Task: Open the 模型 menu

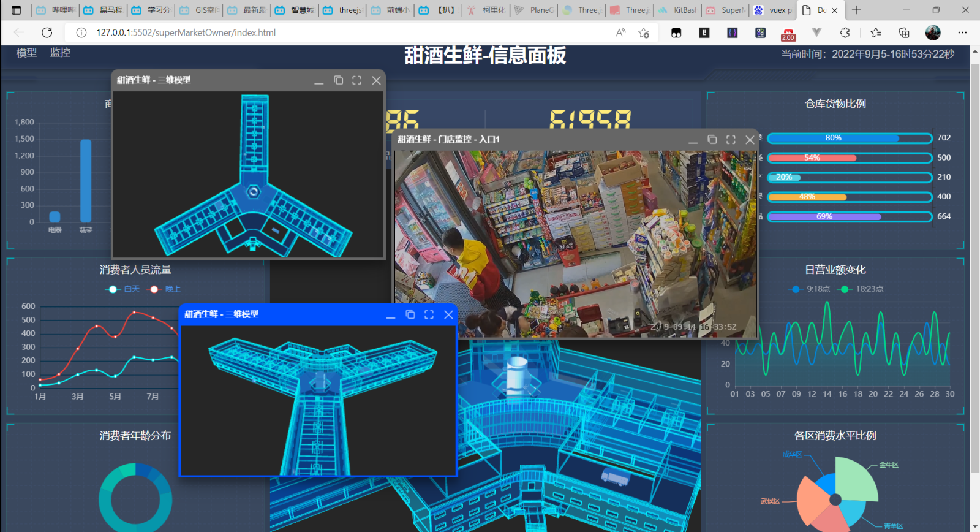Action: point(26,53)
